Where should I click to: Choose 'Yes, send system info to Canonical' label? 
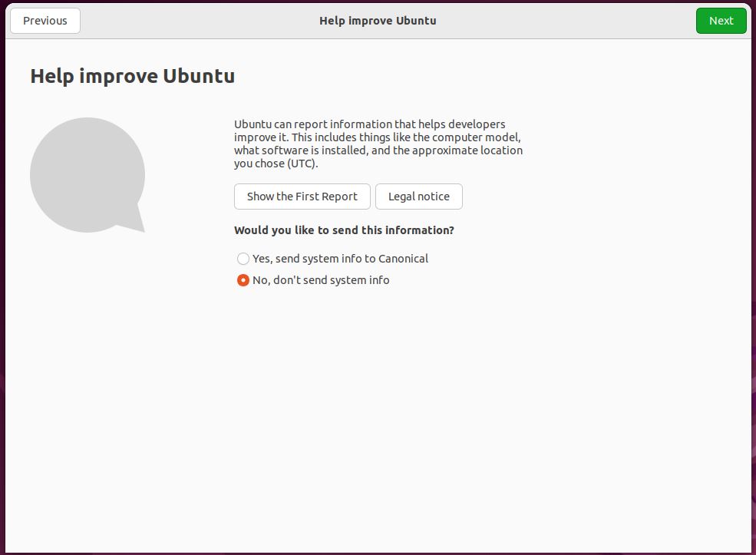[x=340, y=259]
